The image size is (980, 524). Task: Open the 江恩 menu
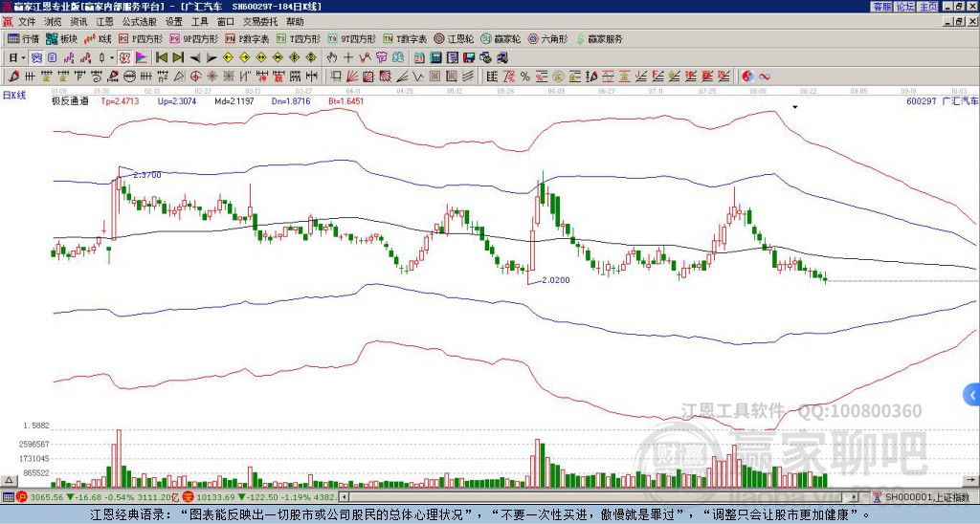click(x=104, y=22)
